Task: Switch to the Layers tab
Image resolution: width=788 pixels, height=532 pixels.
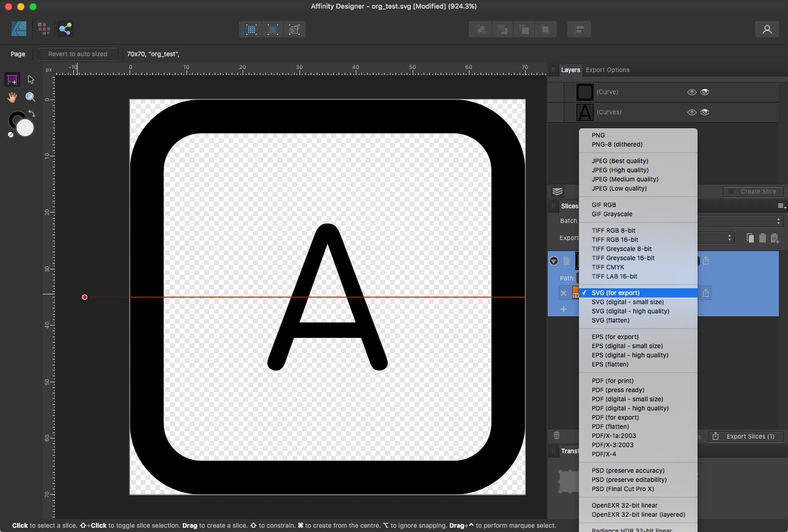Action: coord(570,70)
